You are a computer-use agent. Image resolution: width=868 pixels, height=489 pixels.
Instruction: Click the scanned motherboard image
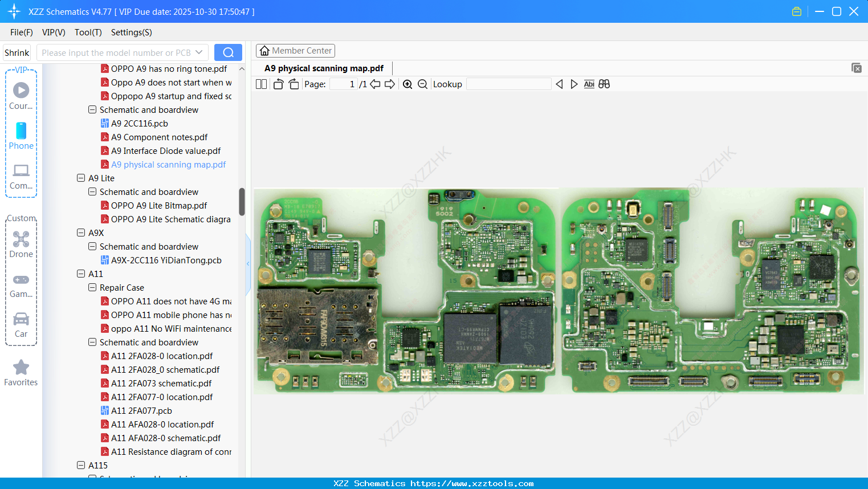point(559,291)
